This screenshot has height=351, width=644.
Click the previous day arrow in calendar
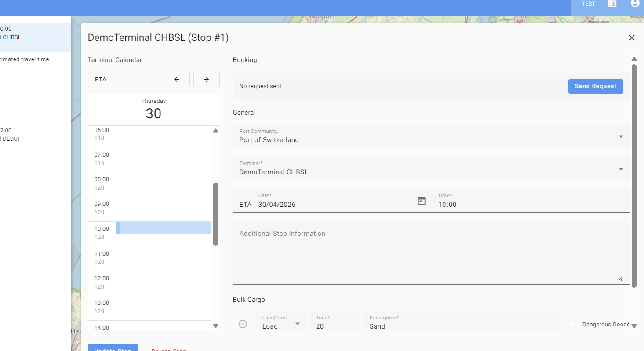coord(176,80)
